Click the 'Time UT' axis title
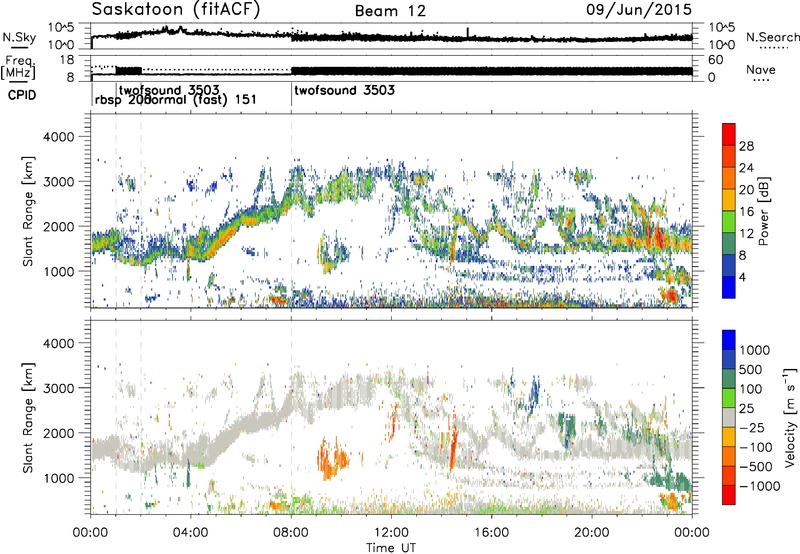Screen dimensions: 800x554 (391, 548)
